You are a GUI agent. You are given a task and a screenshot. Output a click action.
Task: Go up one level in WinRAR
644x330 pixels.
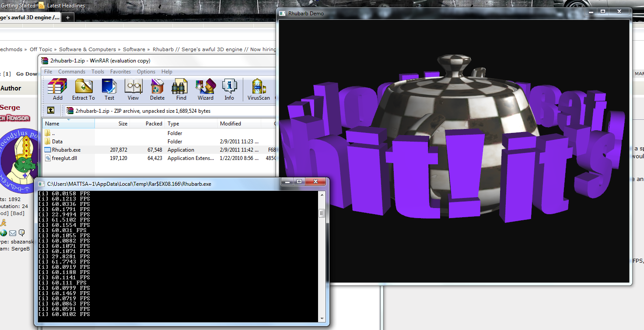coord(51,111)
